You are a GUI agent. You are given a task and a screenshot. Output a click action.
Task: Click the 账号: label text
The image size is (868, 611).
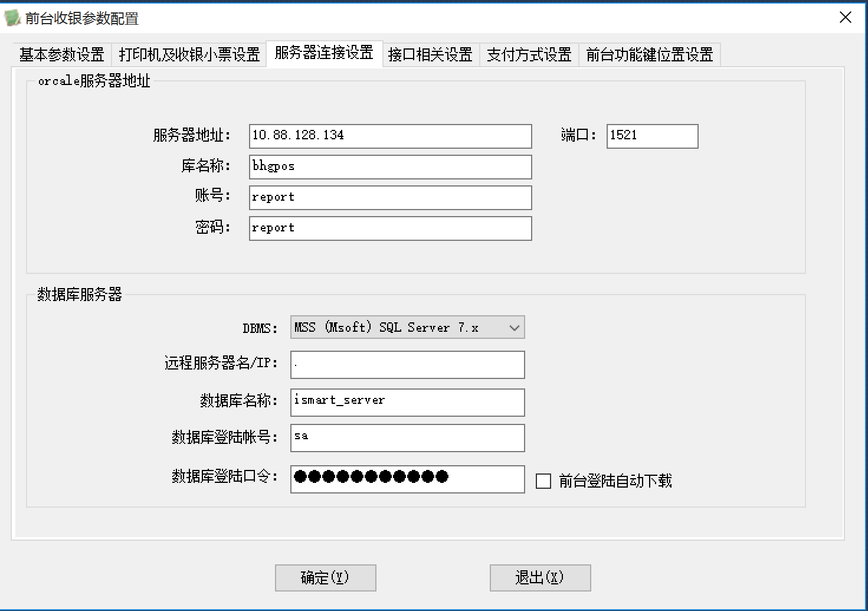click(212, 195)
